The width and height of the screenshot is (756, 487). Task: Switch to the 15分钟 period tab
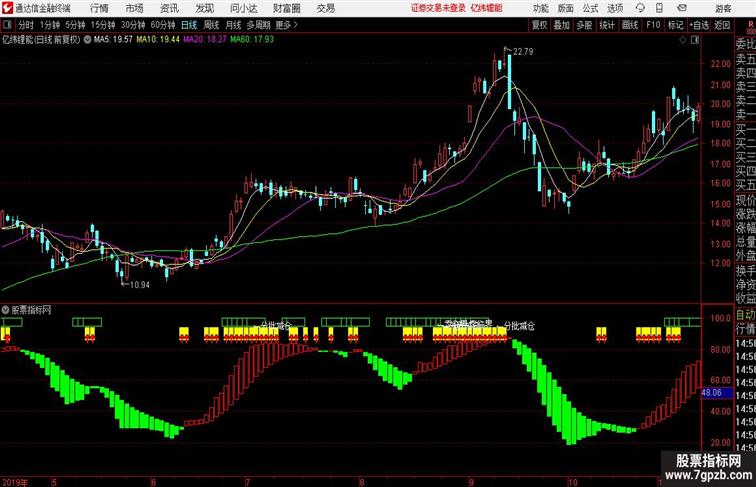click(x=103, y=25)
